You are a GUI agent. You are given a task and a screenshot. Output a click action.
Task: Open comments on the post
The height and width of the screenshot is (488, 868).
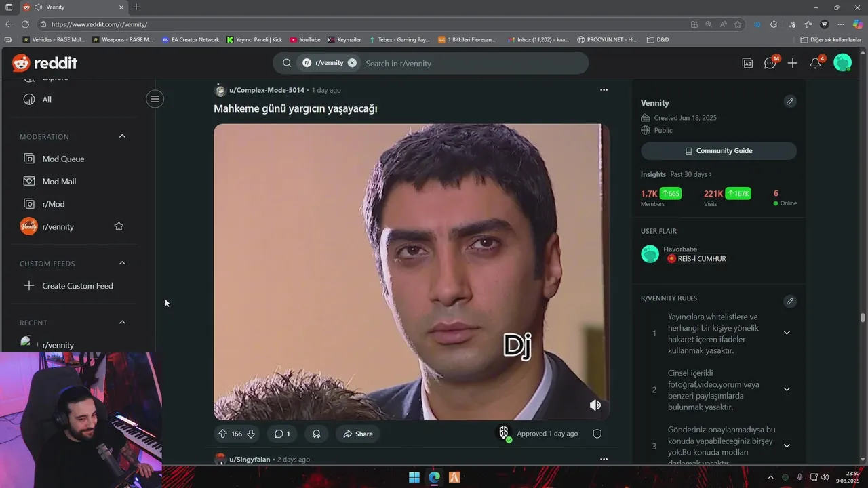282,434
